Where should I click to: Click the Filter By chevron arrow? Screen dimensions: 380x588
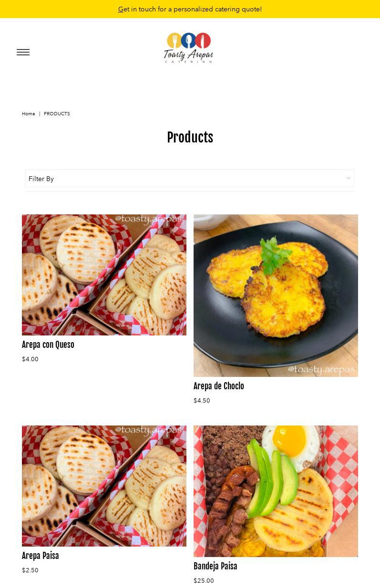coord(349,178)
